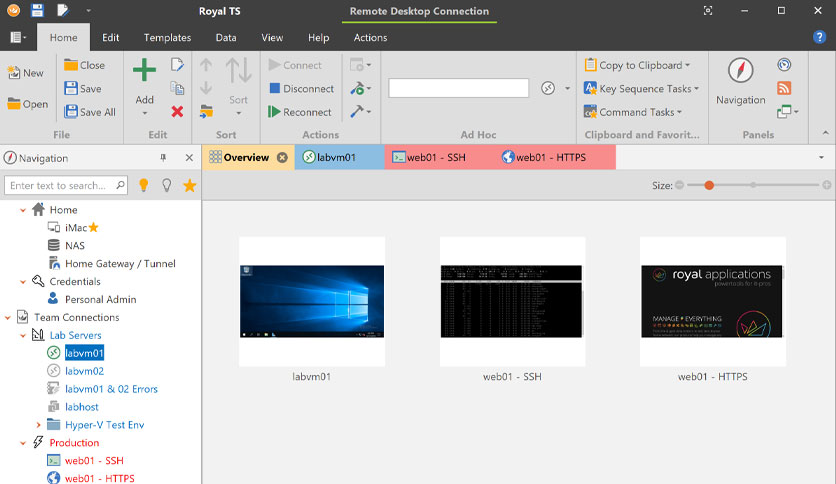Collapse the ribbon with the chevron
Screen dimensions: 836x484
(x=825, y=133)
